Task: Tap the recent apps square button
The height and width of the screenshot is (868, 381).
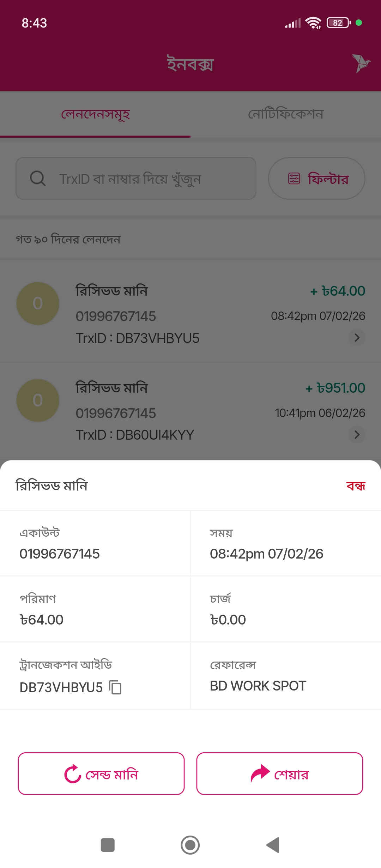Action: click(x=108, y=845)
